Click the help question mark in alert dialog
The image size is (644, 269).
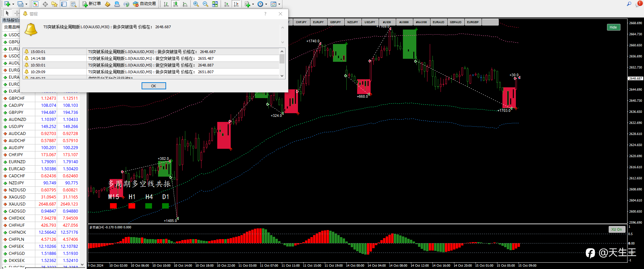pyautogui.click(x=265, y=14)
